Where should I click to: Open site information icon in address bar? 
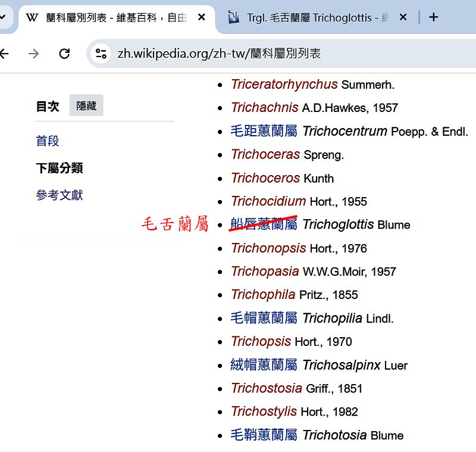(x=101, y=54)
